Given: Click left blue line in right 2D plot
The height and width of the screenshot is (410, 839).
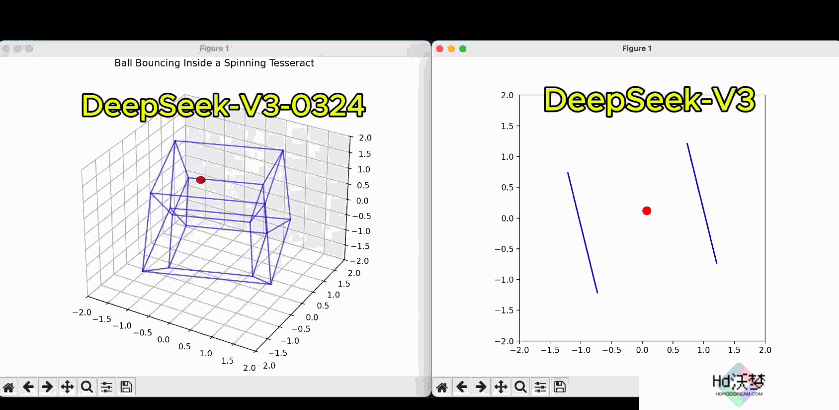Looking at the screenshot, I should [583, 233].
